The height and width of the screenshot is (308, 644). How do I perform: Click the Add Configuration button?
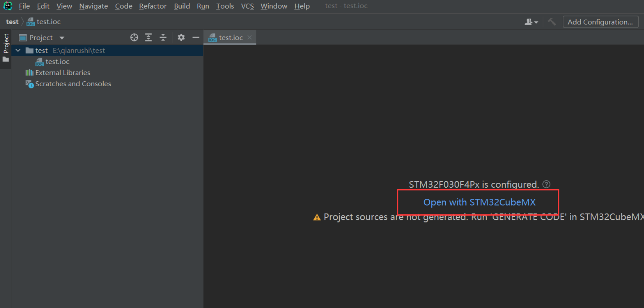(x=600, y=22)
